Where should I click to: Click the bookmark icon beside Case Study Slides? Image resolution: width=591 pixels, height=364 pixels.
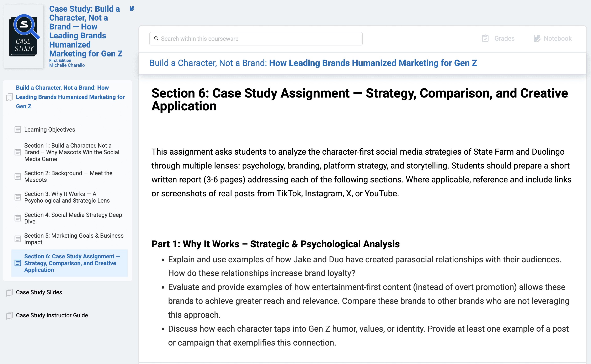click(9, 292)
